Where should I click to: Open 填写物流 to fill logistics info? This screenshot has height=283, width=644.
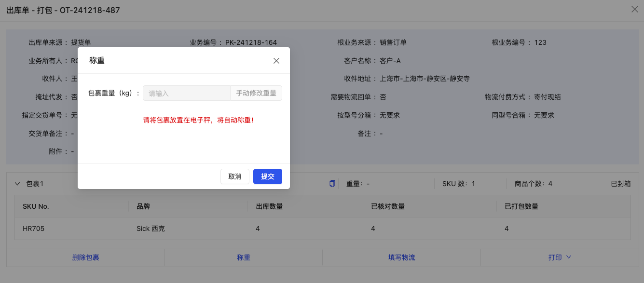click(x=401, y=257)
